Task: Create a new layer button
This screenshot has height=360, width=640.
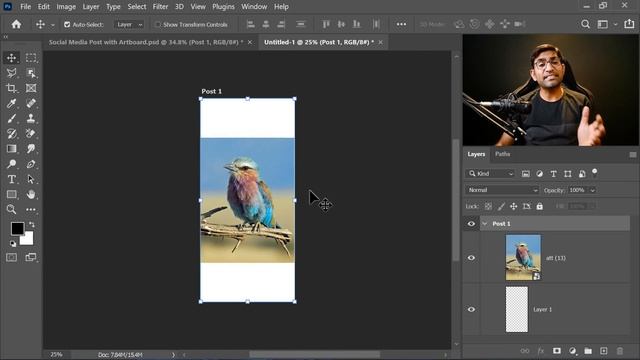Action: [604, 351]
